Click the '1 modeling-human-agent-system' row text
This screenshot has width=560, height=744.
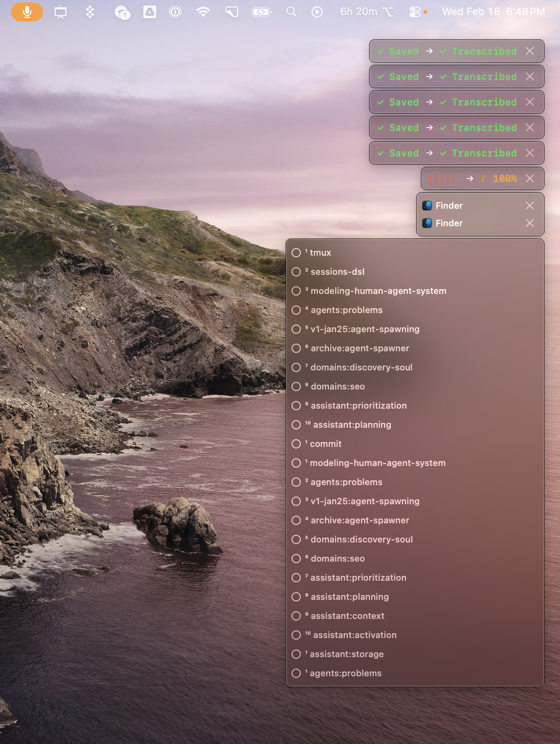(376, 463)
